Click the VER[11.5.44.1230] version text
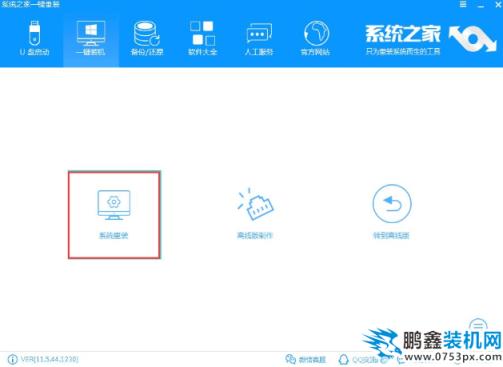The image size is (503, 367). click(50, 359)
